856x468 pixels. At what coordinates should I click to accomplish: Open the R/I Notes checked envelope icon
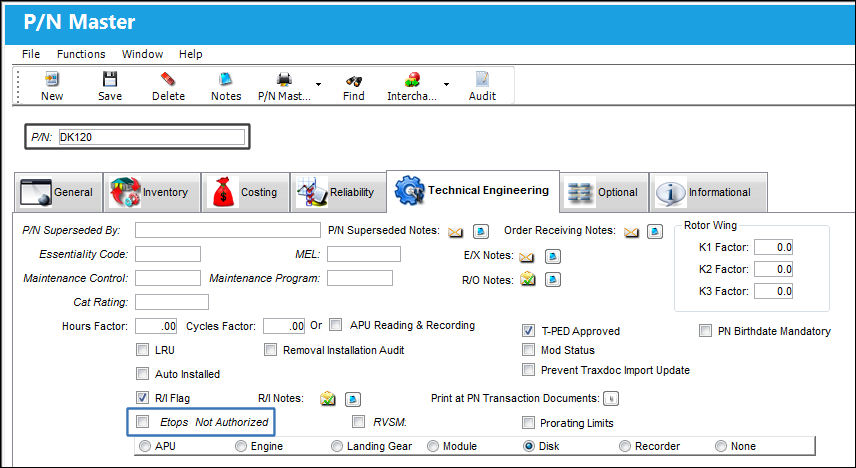328,399
